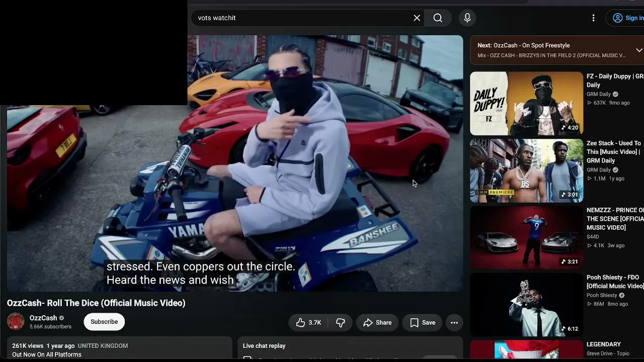Viewport: 644px width, 362px height.
Task: Click the '637K 9mo ago' video stats
Action: (608, 103)
